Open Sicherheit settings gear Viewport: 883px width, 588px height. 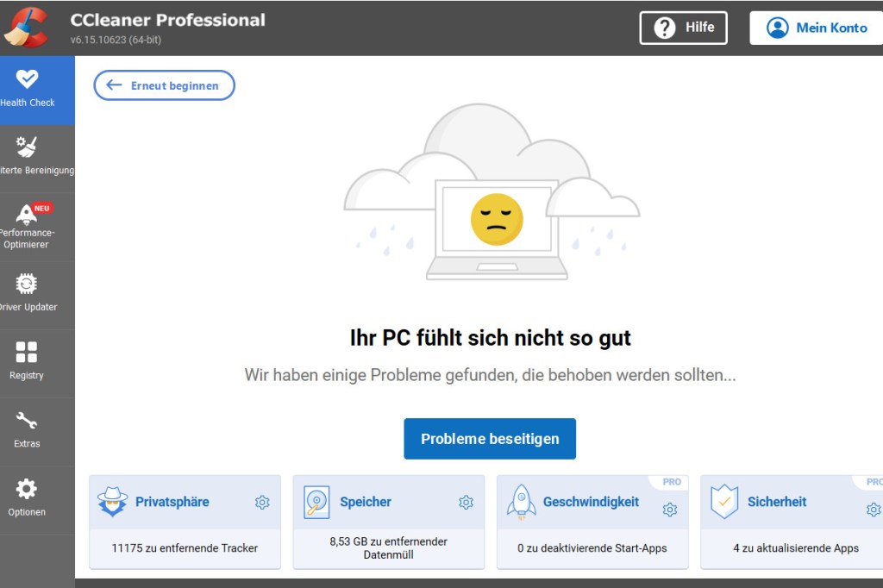[874, 510]
